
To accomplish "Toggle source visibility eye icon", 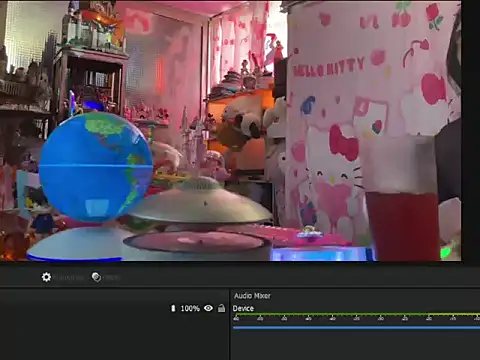I will [x=208, y=308].
